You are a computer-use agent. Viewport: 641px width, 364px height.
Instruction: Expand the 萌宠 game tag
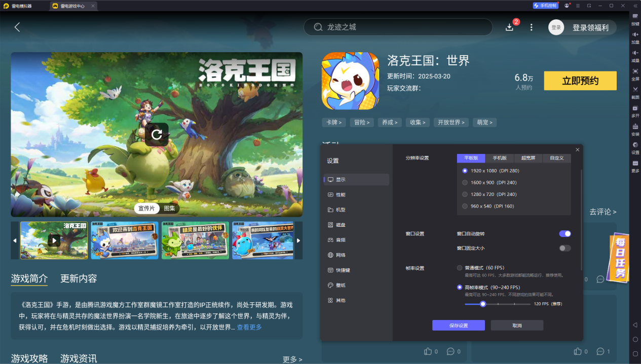point(484,122)
